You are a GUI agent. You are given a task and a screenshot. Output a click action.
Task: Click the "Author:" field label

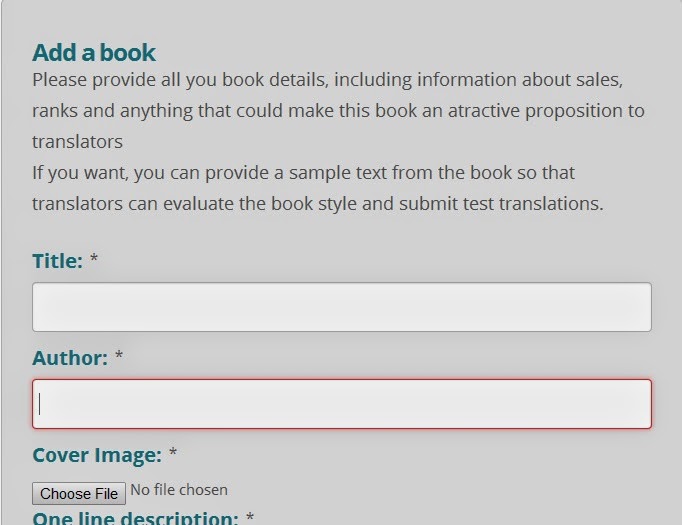click(x=70, y=358)
